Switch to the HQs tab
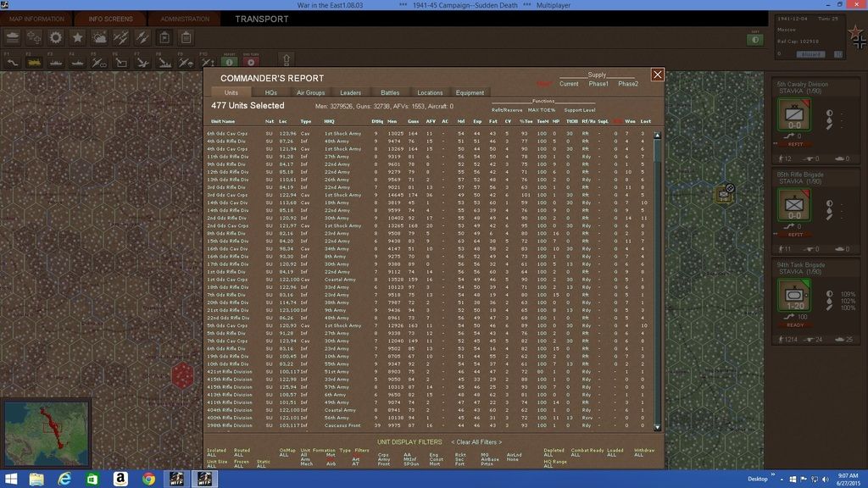This screenshot has width=868, height=488. [270, 93]
